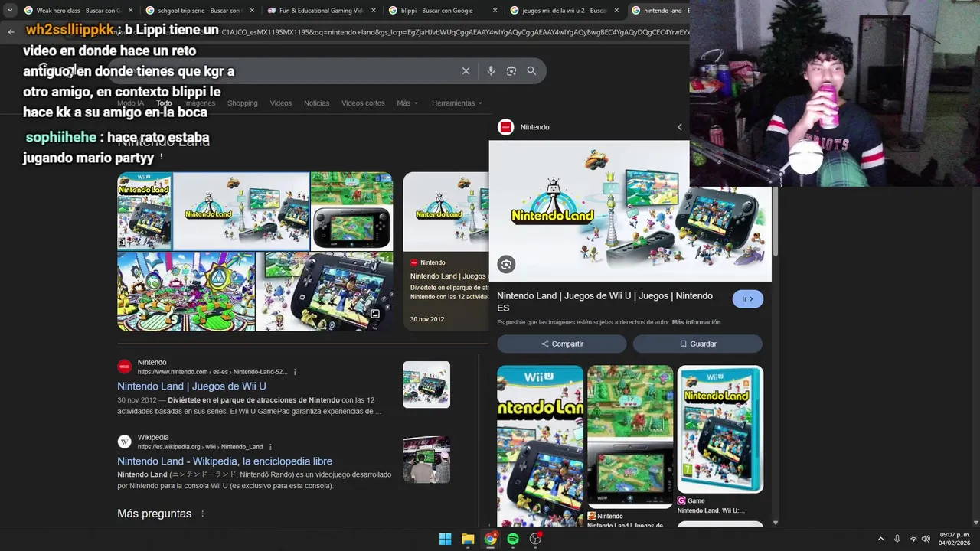Click the 30 nov 2012 date on the Nintendo card
The height and width of the screenshot is (551, 980).
[x=427, y=319]
